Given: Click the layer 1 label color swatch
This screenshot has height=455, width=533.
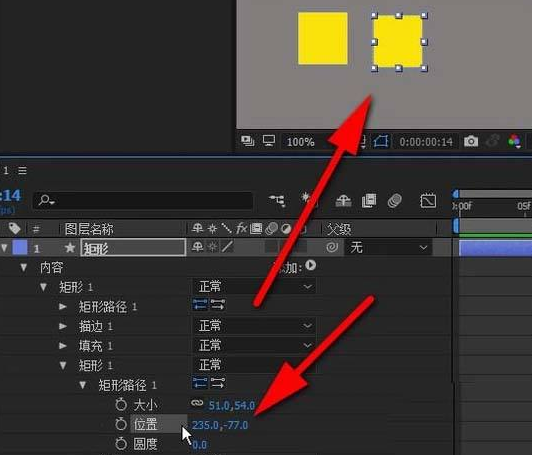Looking at the screenshot, I should point(20,247).
